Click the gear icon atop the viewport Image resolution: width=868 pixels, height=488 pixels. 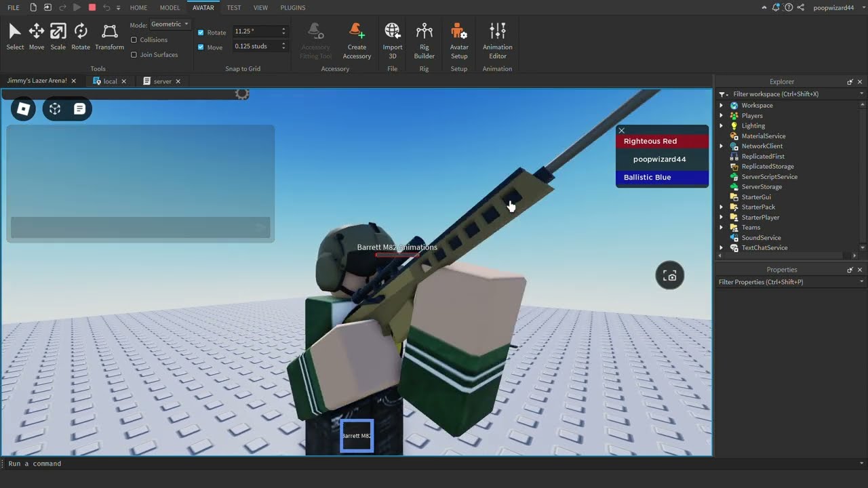pos(242,94)
